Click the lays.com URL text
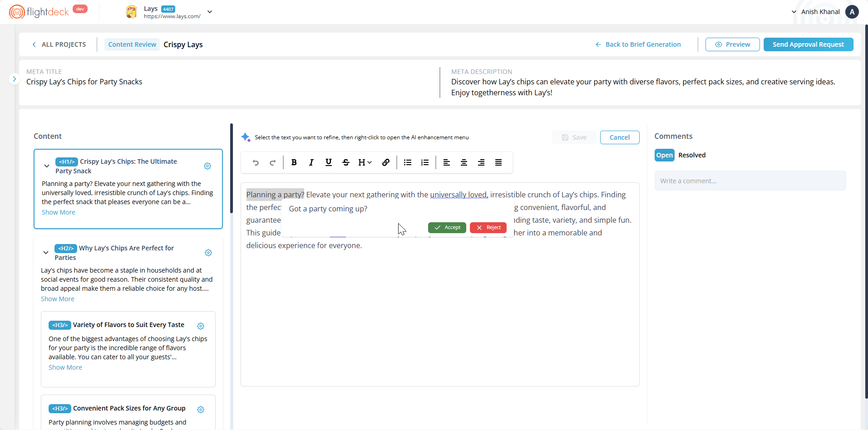This screenshot has height=430, width=868. click(x=172, y=16)
